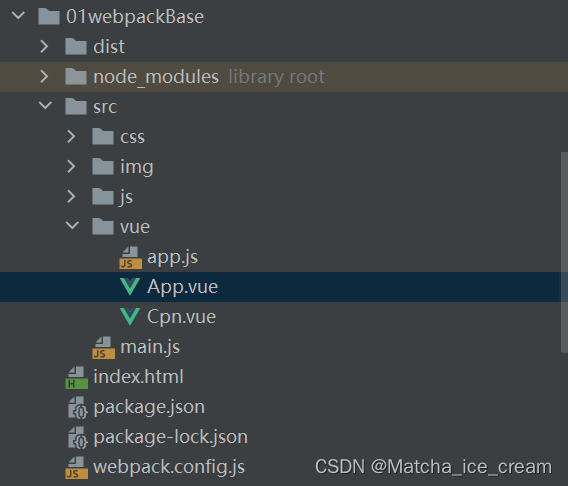The height and width of the screenshot is (486, 568).
Task: Select the src folder name
Action: [x=105, y=107]
